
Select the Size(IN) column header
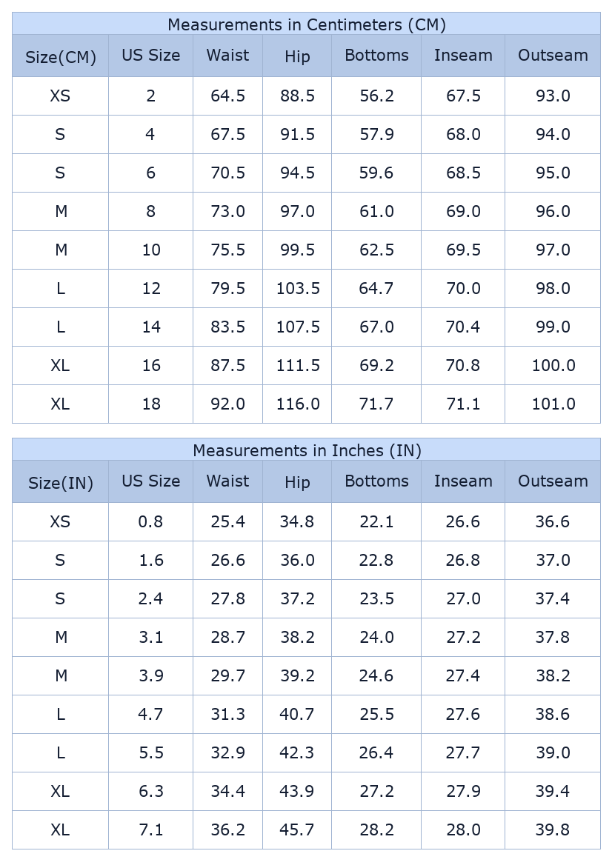pyautogui.click(x=61, y=483)
